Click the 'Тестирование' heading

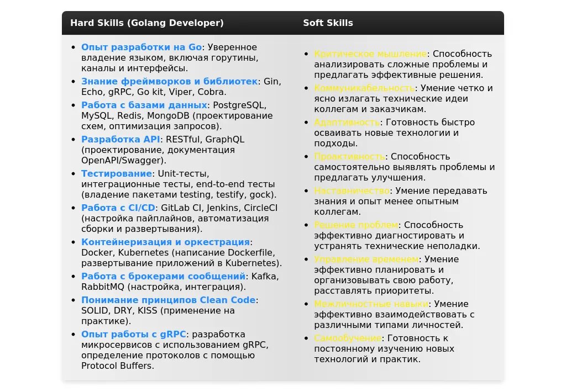117,174
